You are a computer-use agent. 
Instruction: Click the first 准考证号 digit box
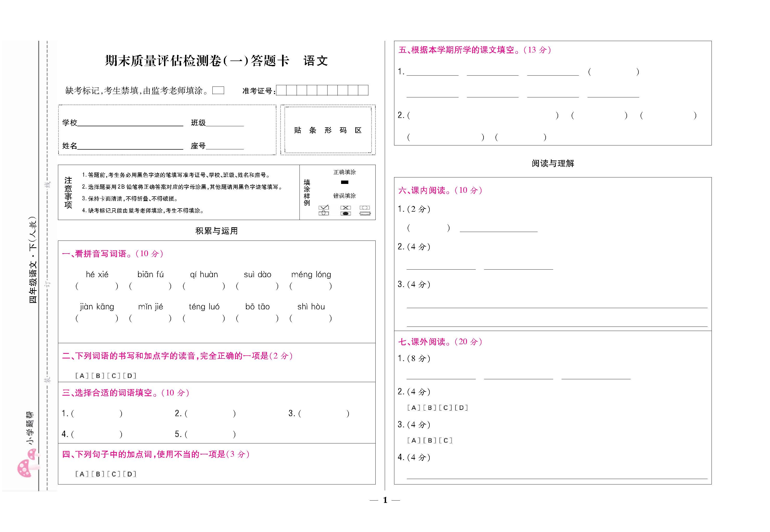[281, 90]
